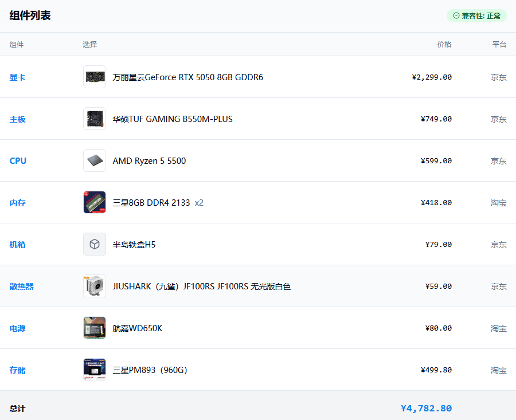The height and width of the screenshot is (420, 516).
Task: Click the JIUSHARK JF100RS cooler thumbnail
Action: click(x=95, y=286)
